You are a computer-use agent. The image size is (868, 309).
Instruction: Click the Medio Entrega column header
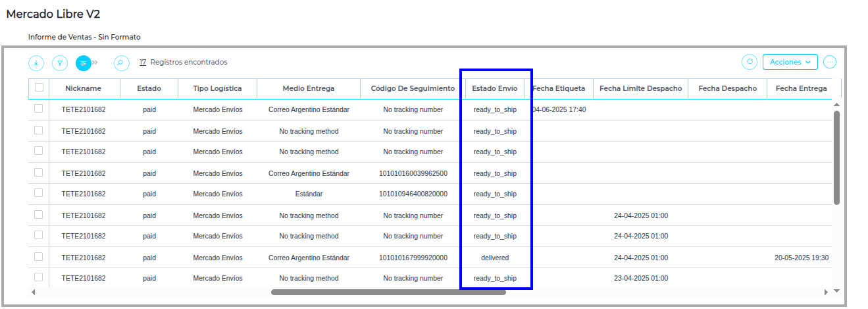(x=309, y=88)
